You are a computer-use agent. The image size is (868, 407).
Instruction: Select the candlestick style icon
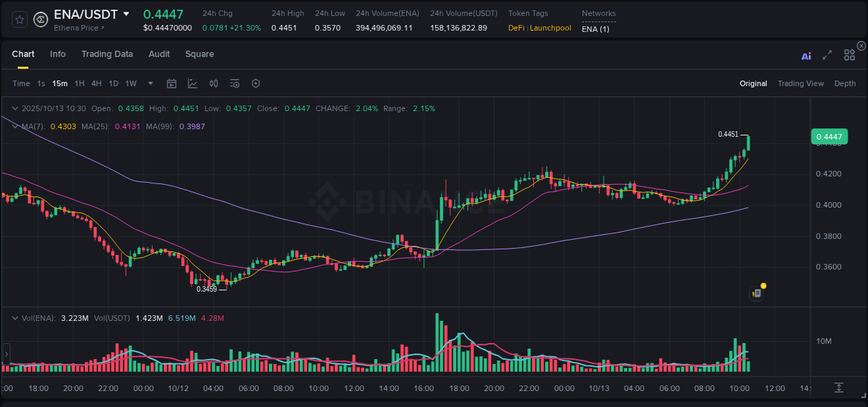(214, 83)
